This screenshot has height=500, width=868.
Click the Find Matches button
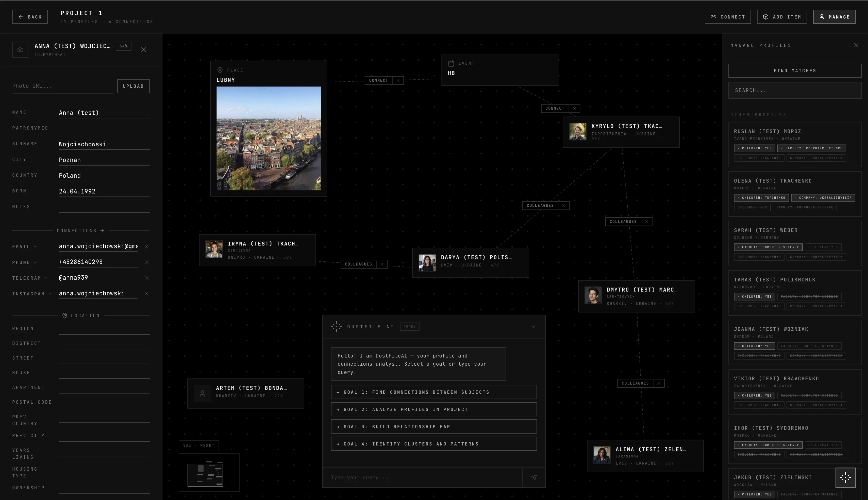tap(795, 71)
